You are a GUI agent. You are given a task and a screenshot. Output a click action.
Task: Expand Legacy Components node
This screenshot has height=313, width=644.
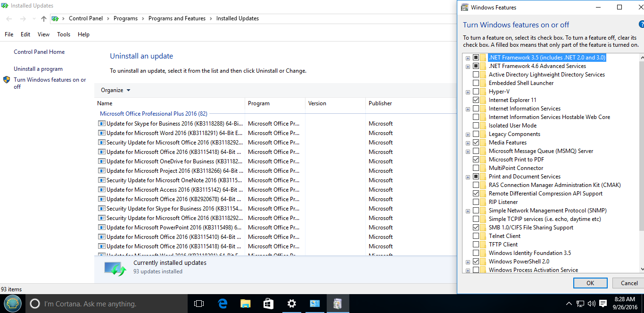468,135
